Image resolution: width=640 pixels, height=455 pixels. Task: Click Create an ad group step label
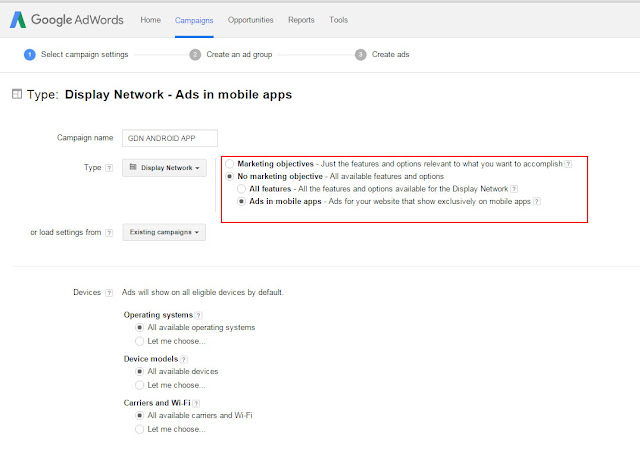point(239,55)
